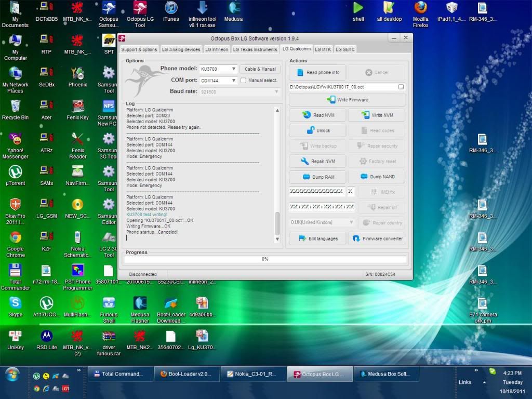This screenshot has height=399, width=532.
Task: Expand Phone model dropdown KU3700
Action: tap(233, 69)
